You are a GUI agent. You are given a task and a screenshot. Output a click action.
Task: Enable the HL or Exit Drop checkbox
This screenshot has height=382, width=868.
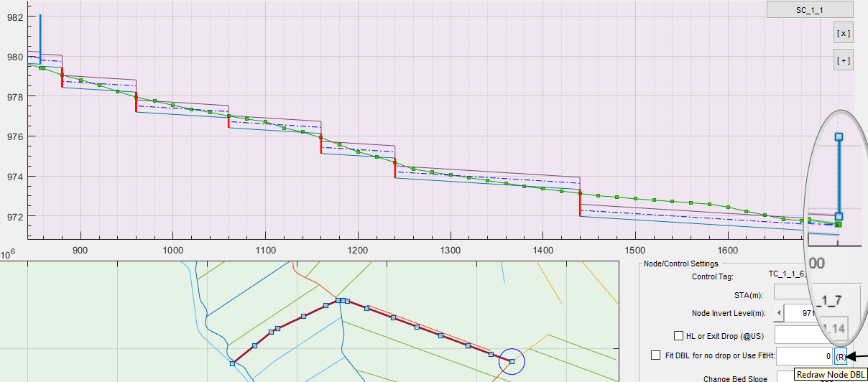678,335
